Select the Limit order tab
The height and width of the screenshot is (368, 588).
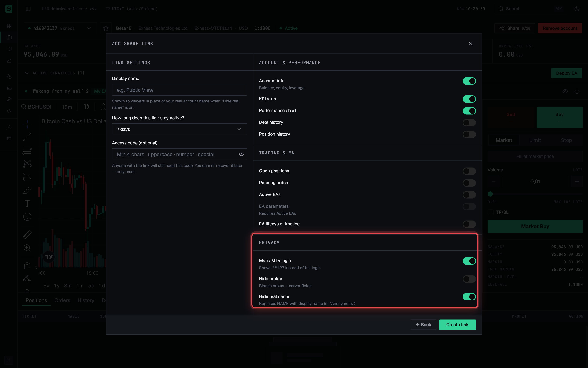click(535, 140)
